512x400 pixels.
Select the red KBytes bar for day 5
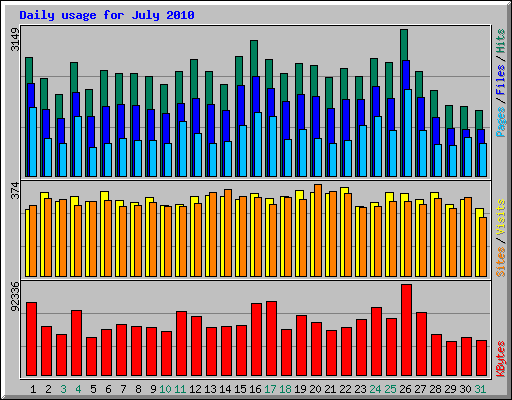[91, 356]
